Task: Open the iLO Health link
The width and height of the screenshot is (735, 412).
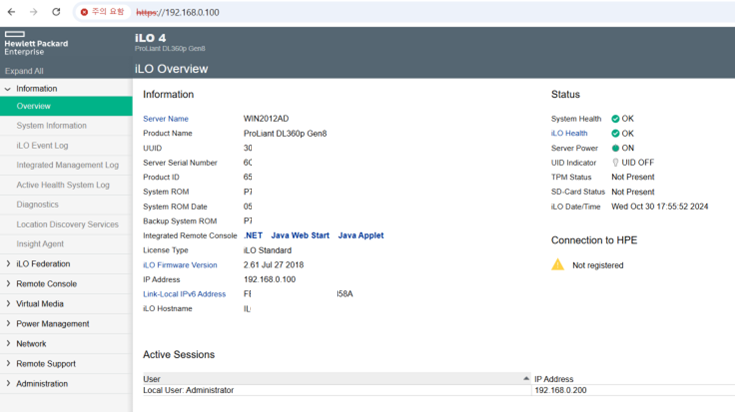Action: (569, 134)
